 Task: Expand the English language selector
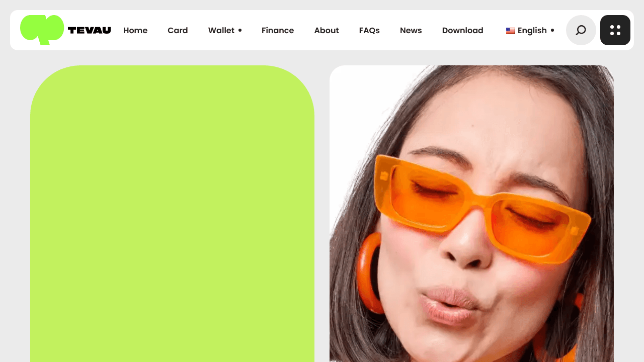[530, 30]
